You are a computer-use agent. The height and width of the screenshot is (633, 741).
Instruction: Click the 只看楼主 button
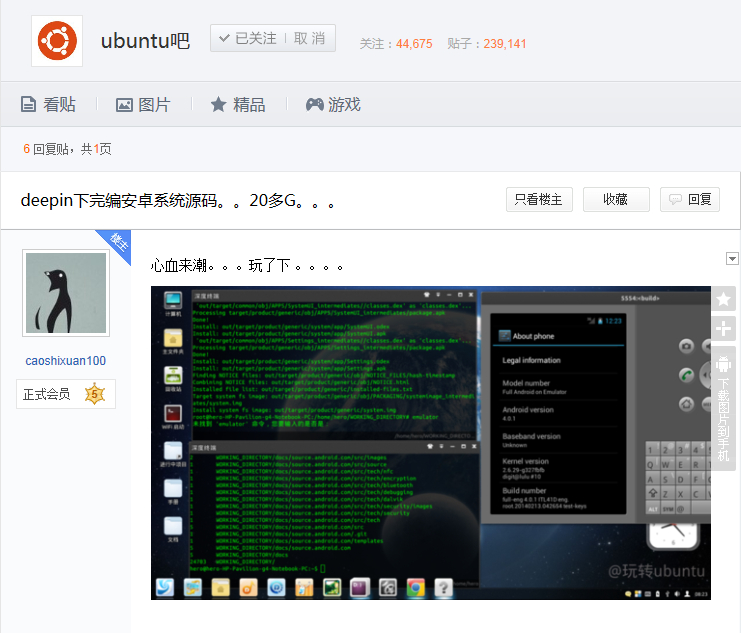(539, 199)
